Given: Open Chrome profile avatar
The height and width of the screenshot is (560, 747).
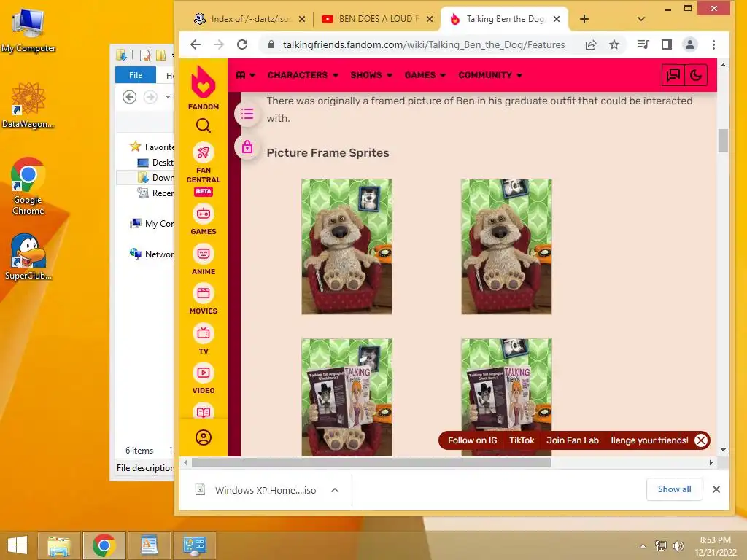Looking at the screenshot, I should (690, 44).
